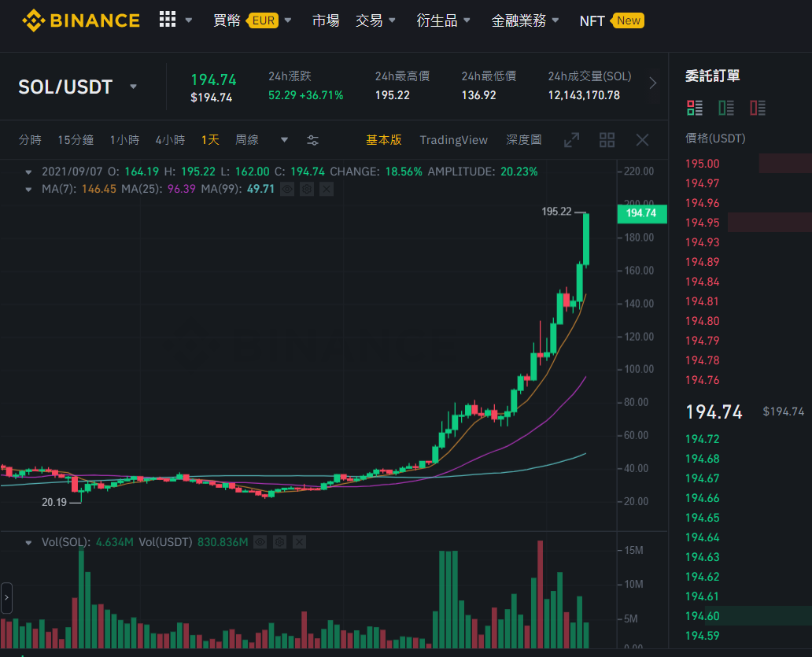Toggle MA indicator visibility eye

click(x=287, y=190)
